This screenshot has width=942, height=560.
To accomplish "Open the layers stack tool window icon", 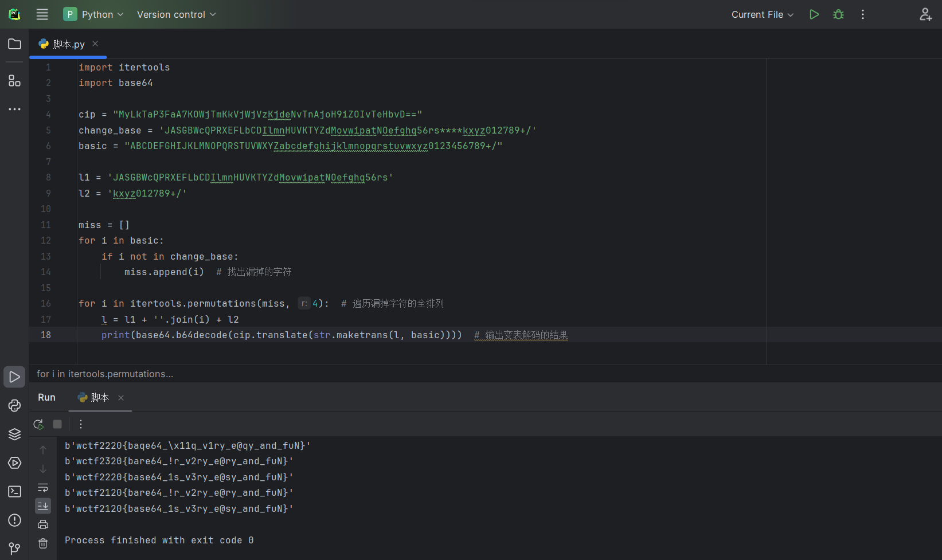I will (15, 434).
